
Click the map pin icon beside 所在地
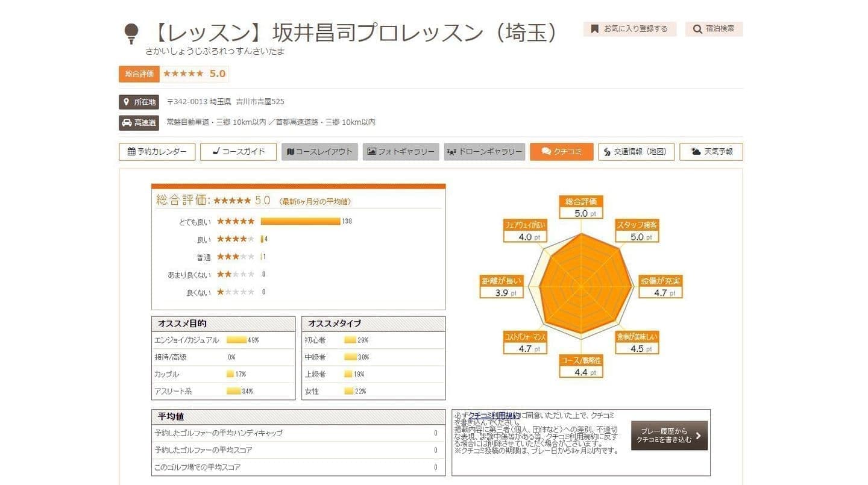coord(126,102)
